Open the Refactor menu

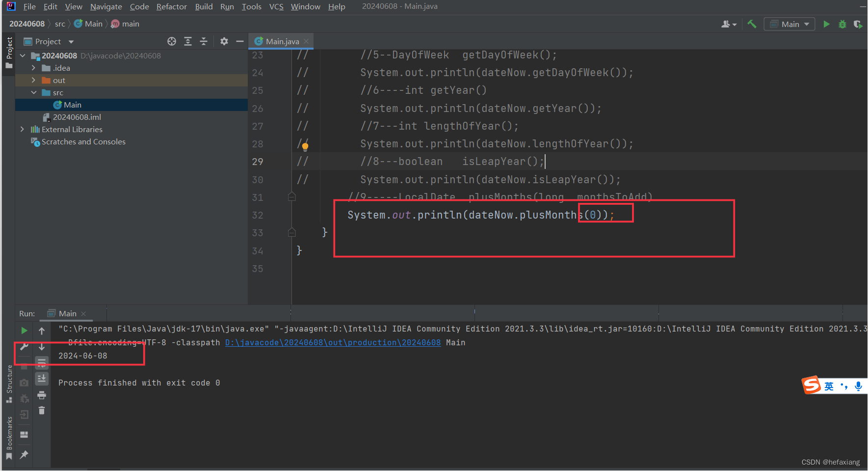coord(171,6)
